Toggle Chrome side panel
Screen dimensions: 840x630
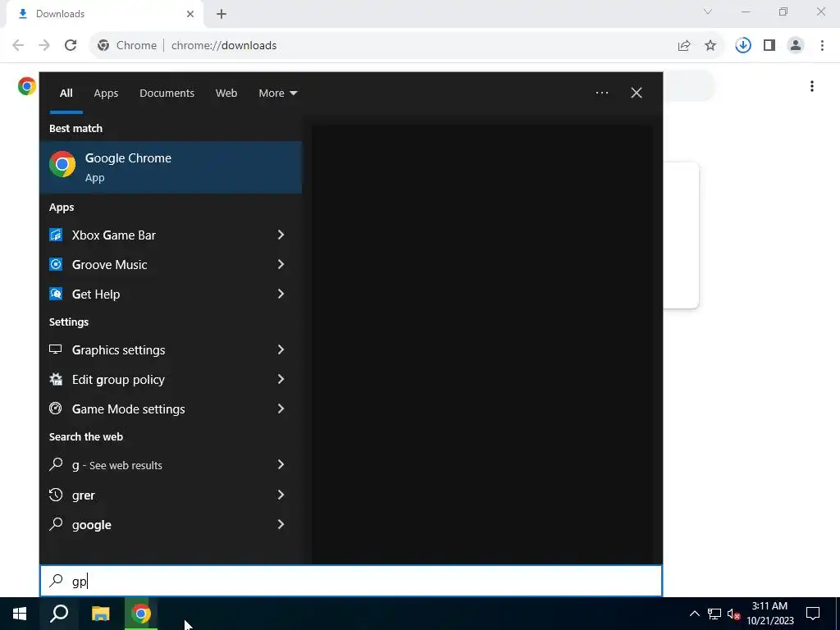click(769, 45)
